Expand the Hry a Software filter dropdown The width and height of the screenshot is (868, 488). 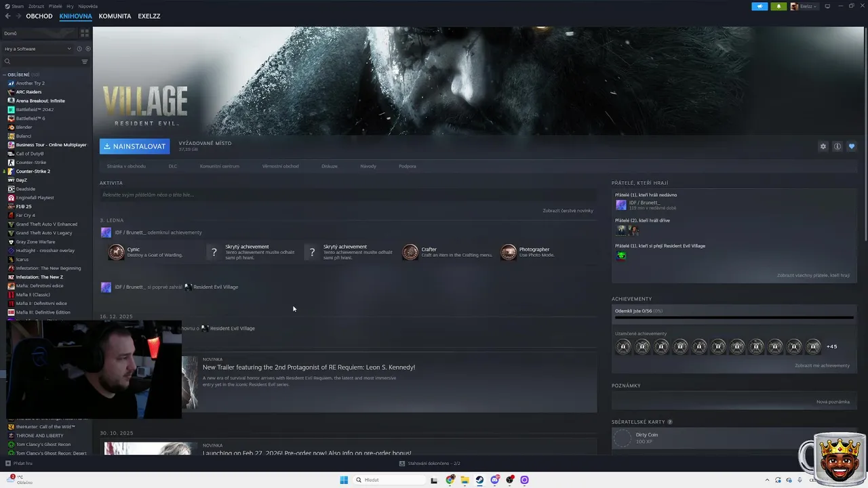37,49
